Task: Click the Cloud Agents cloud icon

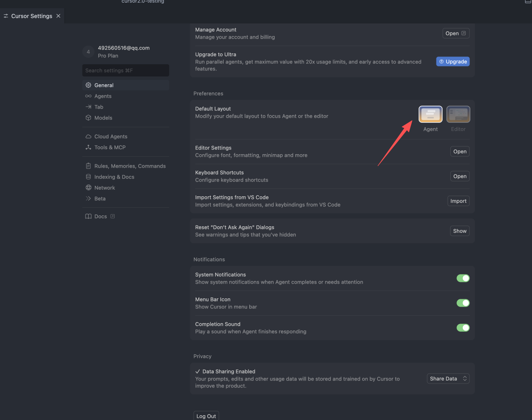Action: pos(88,136)
